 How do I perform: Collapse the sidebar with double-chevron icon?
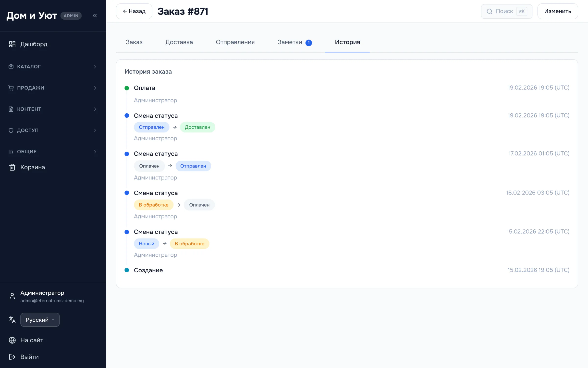(95, 16)
